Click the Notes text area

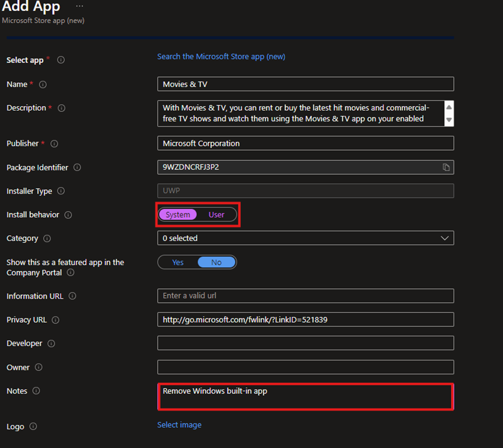pyautogui.click(x=306, y=397)
